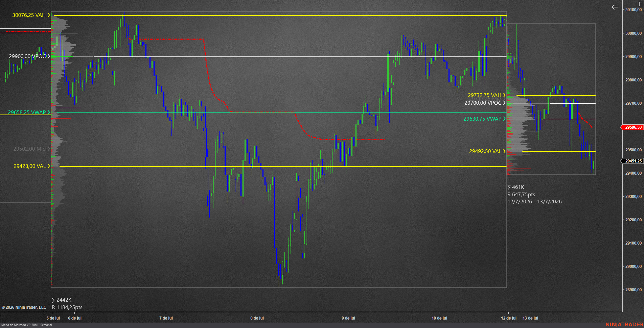Click the 8 de jul date label
This screenshot has width=644, height=328.
257,318
